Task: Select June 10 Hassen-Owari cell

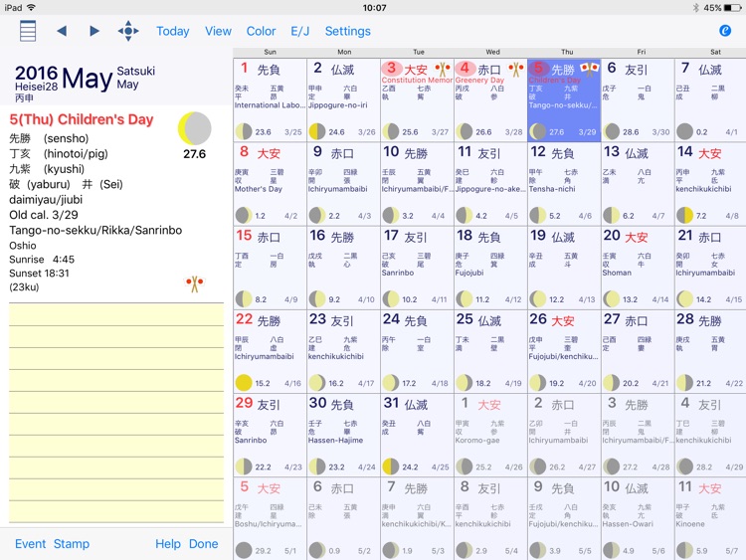Action: (x=638, y=518)
